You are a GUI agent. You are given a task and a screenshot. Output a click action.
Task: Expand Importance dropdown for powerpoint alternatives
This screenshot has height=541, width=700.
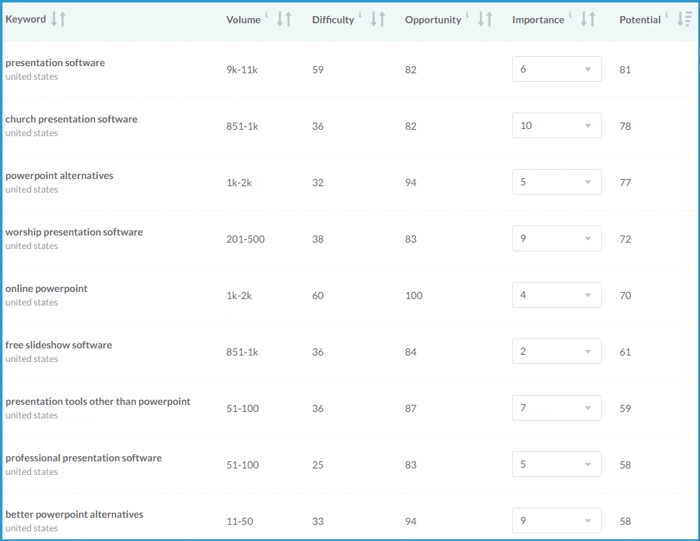pyautogui.click(x=557, y=183)
